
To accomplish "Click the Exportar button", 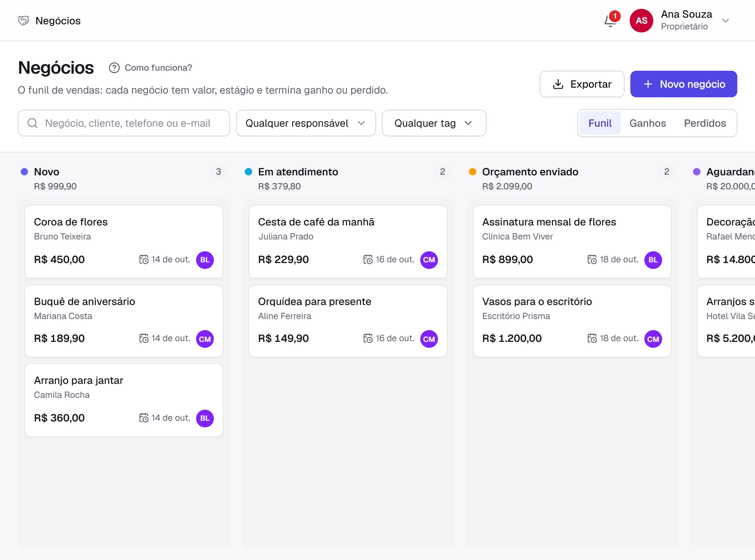I will coord(582,84).
